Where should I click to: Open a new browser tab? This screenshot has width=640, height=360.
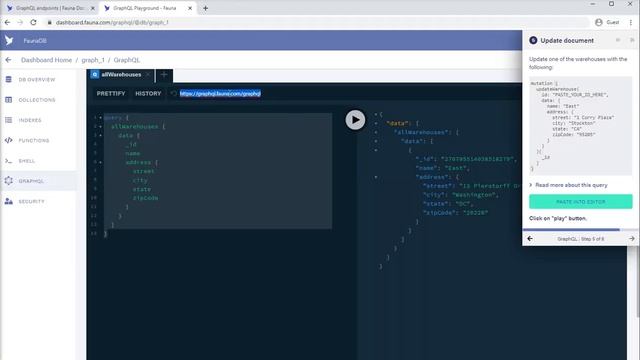click(x=205, y=8)
